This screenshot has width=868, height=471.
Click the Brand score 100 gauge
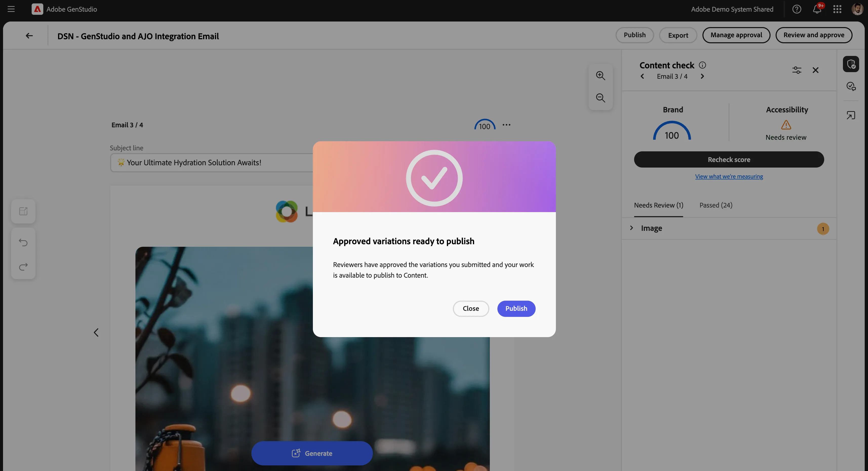click(672, 131)
